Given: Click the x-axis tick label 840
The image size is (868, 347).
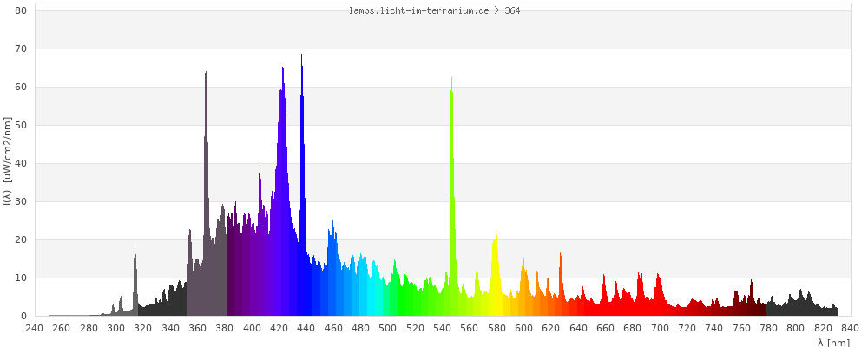Looking at the screenshot, I should (x=851, y=328).
